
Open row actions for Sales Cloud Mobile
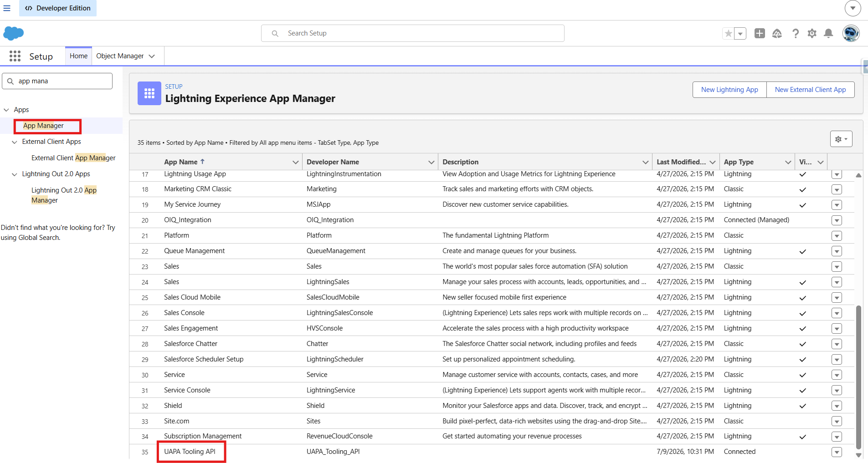pos(837,298)
